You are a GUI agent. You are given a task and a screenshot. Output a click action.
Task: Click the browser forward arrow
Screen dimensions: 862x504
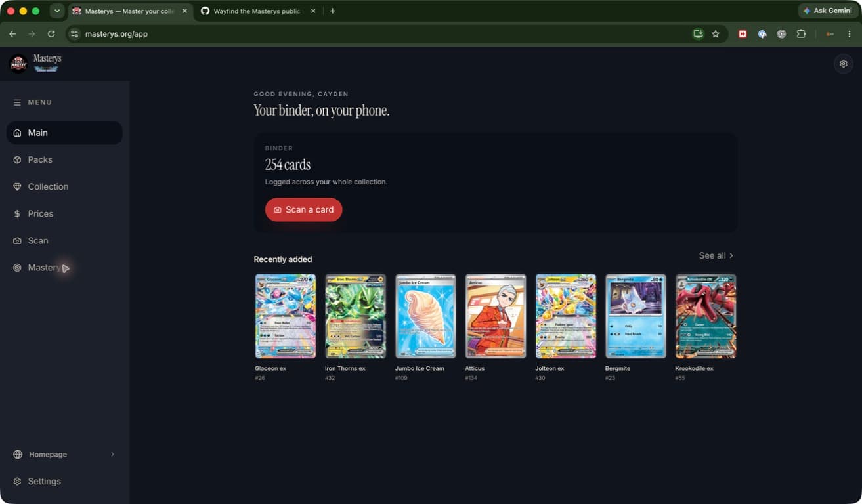(x=32, y=33)
